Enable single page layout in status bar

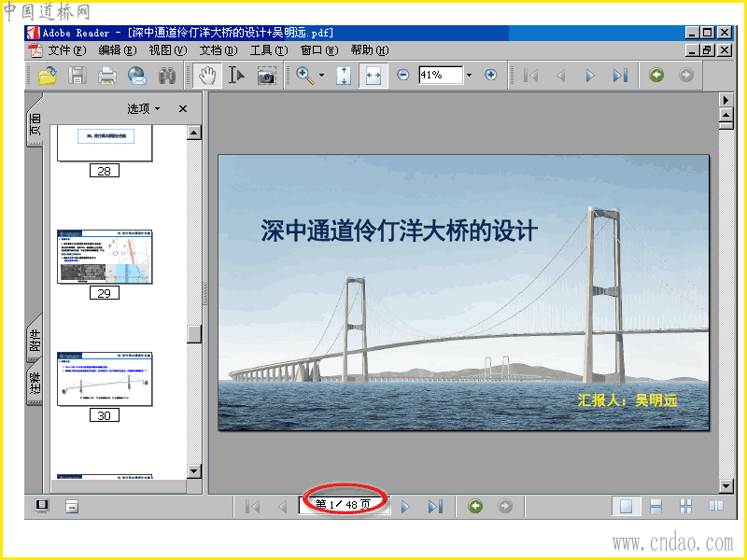627,506
